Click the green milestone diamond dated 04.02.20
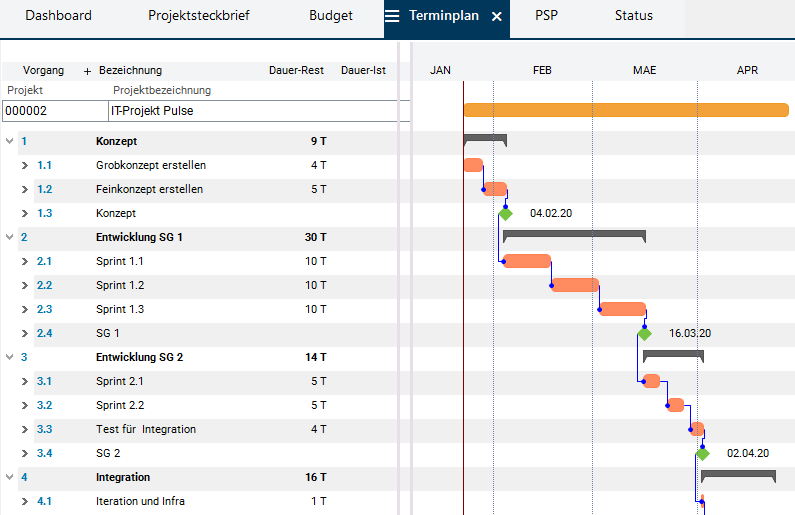The width and height of the screenshot is (795, 515). click(x=505, y=213)
